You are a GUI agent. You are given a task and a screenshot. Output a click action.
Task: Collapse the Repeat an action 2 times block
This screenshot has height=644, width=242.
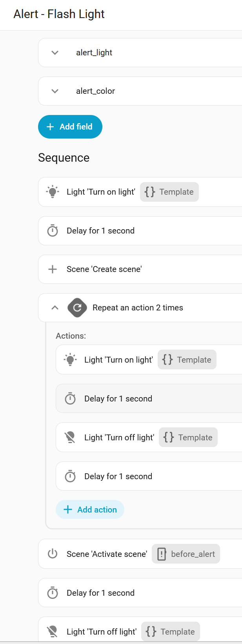(55, 308)
